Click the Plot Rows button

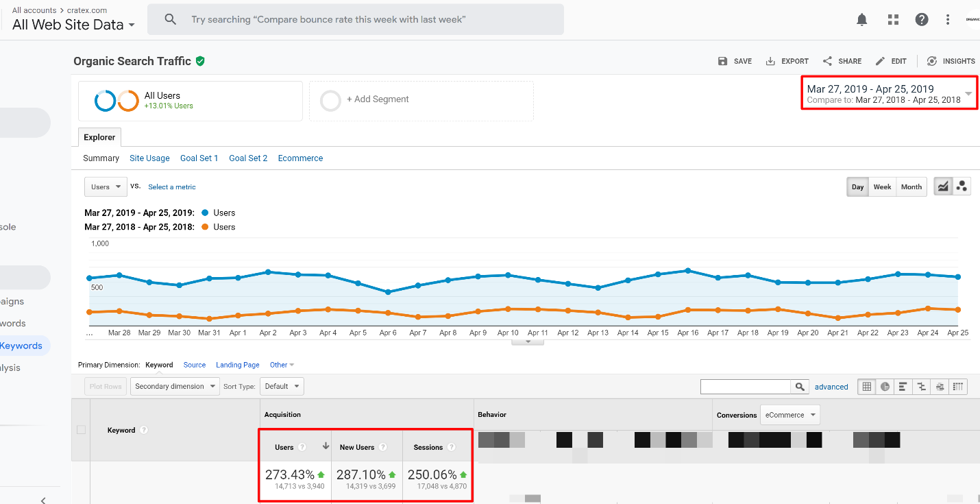click(x=106, y=386)
